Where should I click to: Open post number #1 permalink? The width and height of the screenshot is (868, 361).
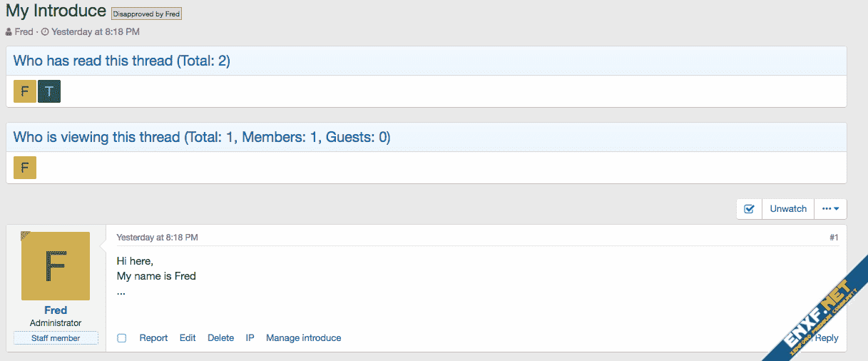pyautogui.click(x=834, y=238)
